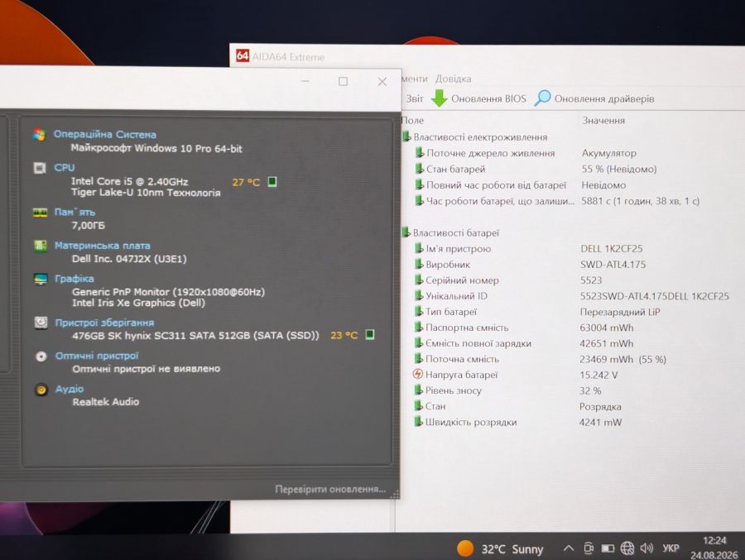Click the Windows flag icon by Операційна Система
745x560 pixels.
click(40, 135)
